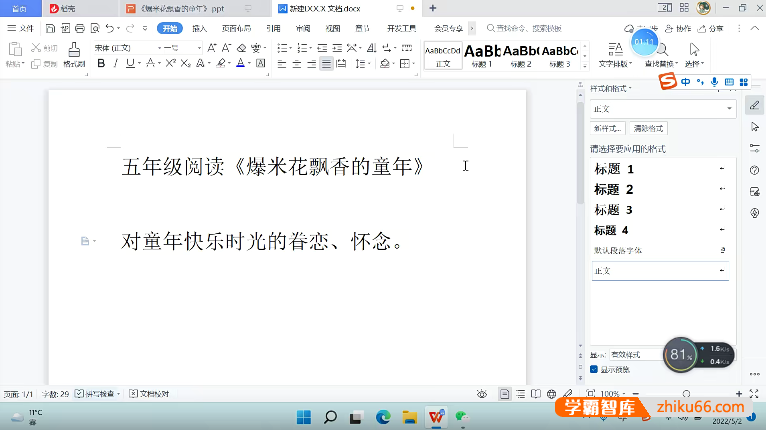
Task: Open the bullet list dropdown arrow
Action: [x=291, y=48]
